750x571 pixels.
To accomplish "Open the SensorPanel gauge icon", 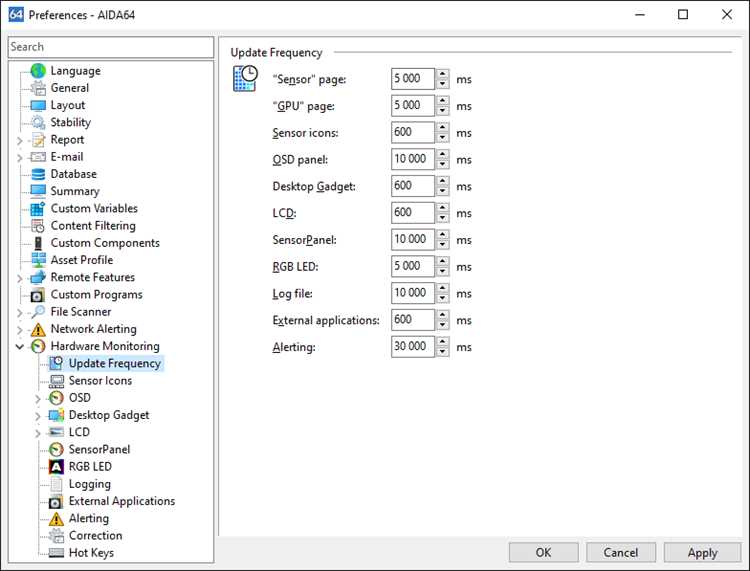I will coord(56,450).
